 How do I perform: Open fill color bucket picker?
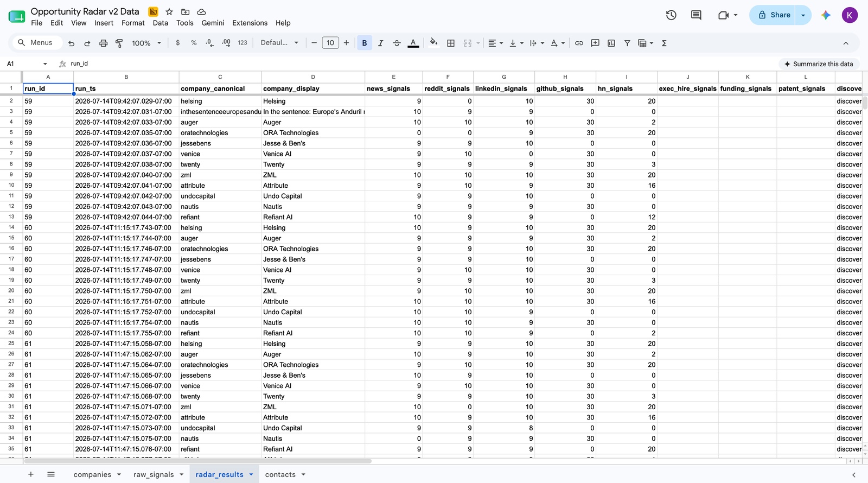pyautogui.click(x=433, y=42)
